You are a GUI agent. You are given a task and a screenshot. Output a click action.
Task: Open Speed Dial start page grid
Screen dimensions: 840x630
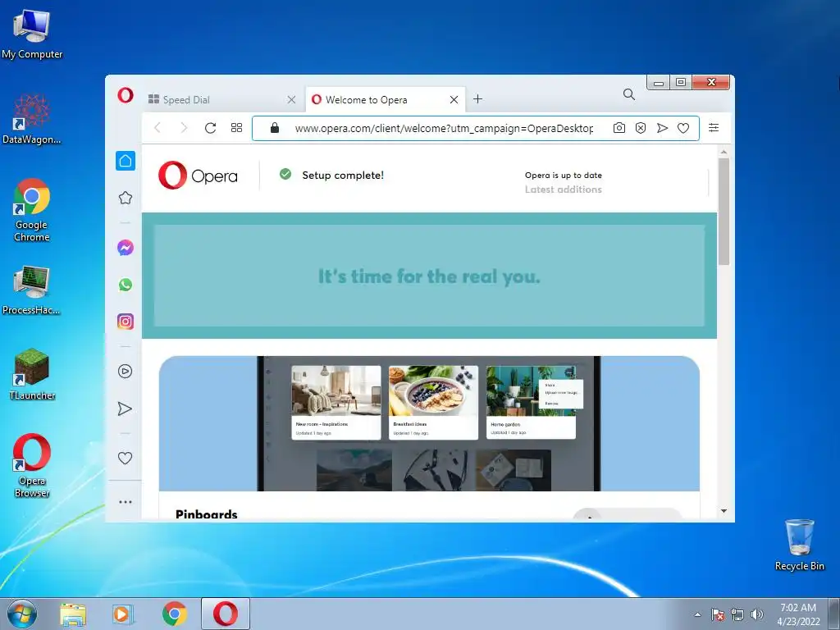tap(236, 127)
